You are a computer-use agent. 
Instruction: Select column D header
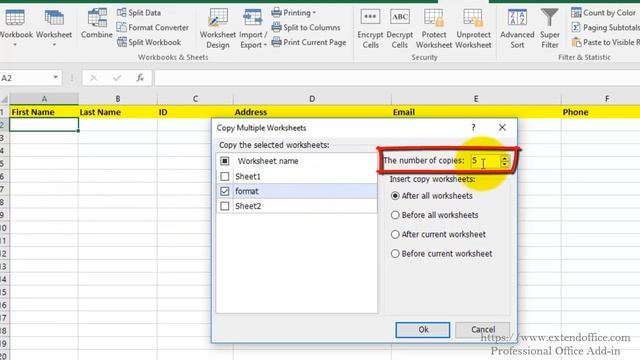point(312,99)
